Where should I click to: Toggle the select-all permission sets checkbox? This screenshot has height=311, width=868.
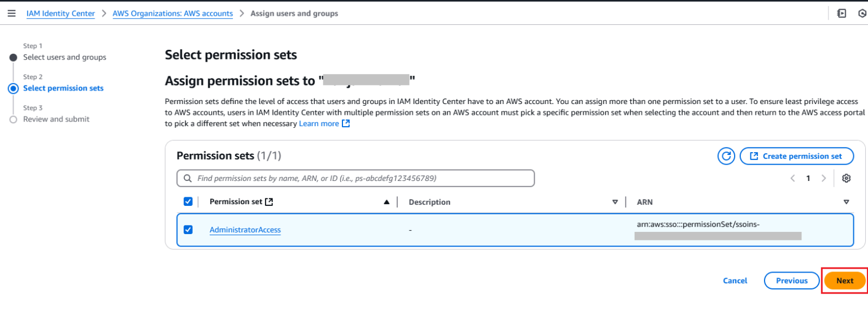188,201
